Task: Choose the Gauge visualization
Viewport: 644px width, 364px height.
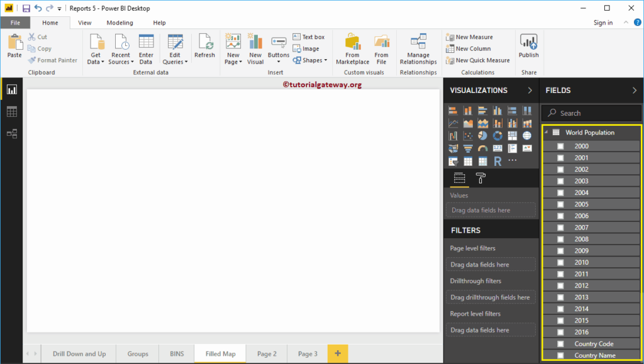Action: click(482, 148)
